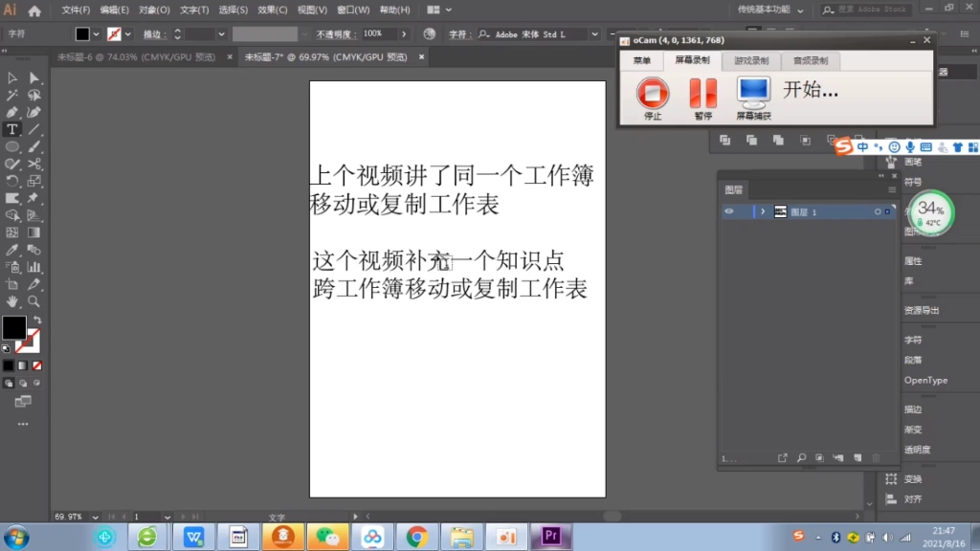Screen dimensions: 980x551
Task: Click the black Fill color swatch
Action: tap(13, 328)
